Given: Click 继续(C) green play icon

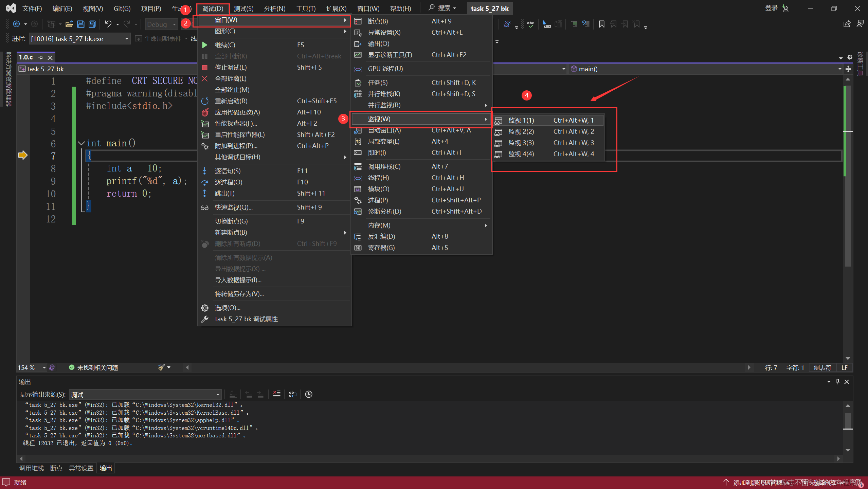Looking at the screenshot, I should tap(204, 45).
